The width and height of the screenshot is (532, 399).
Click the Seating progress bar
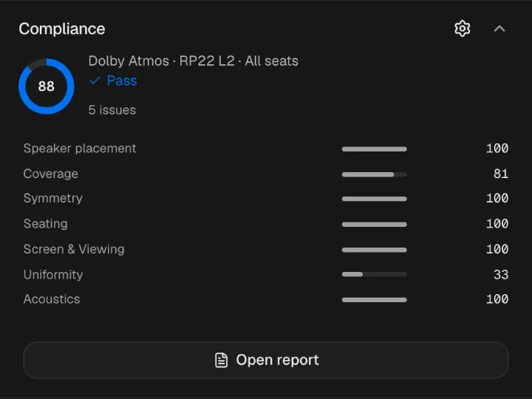coord(374,225)
